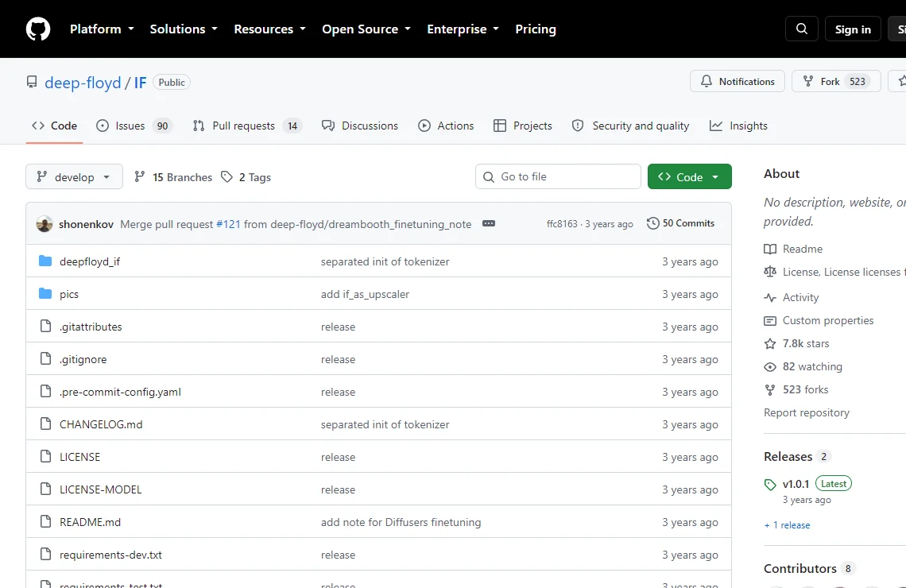The width and height of the screenshot is (906, 588).
Task: Expand commit message ellipsis button
Action: [x=489, y=223]
